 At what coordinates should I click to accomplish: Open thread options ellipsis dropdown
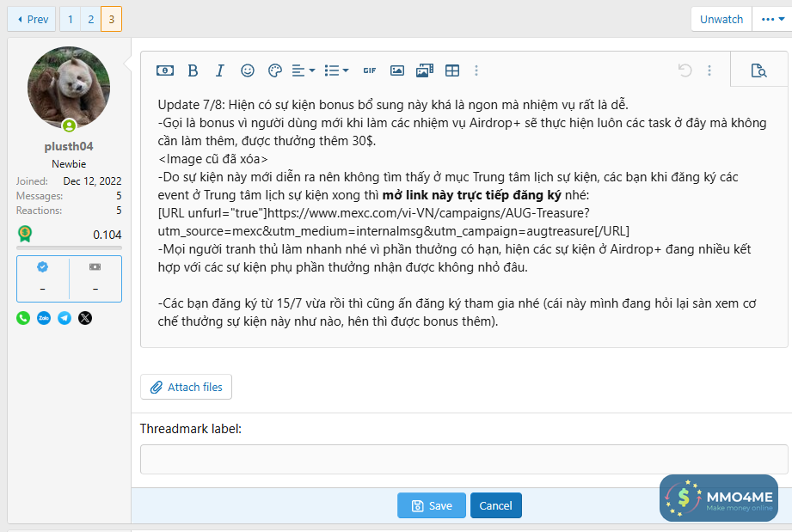(x=772, y=19)
